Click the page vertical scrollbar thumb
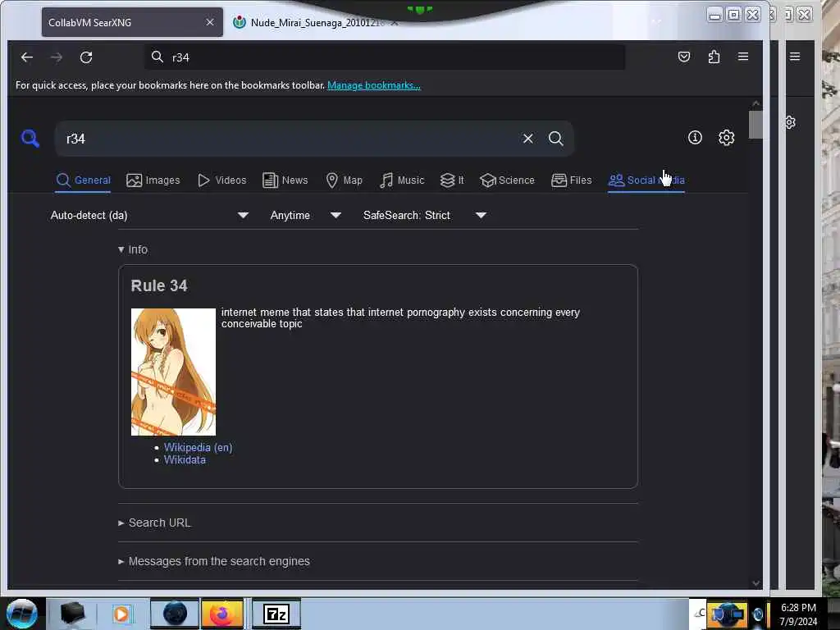 point(756,125)
